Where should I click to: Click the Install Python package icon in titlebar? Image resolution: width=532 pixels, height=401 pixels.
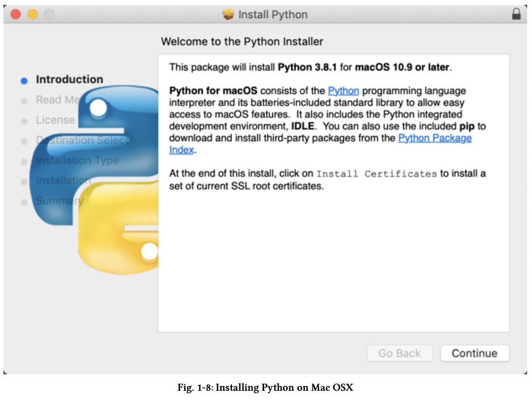(228, 14)
